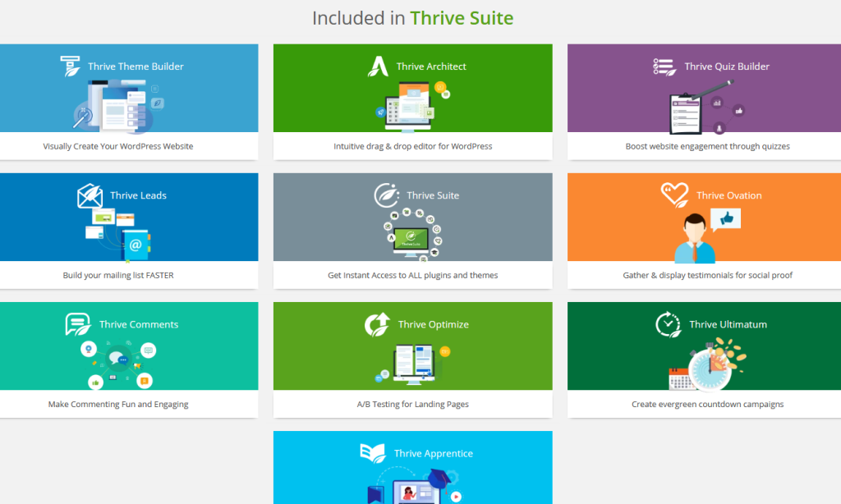Open the Thrive Optimize screen illustration
The image size is (841, 504).
(x=412, y=364)
